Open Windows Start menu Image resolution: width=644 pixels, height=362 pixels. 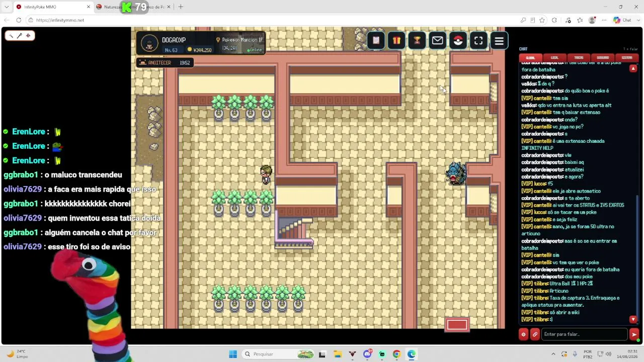tap(233, 354)
